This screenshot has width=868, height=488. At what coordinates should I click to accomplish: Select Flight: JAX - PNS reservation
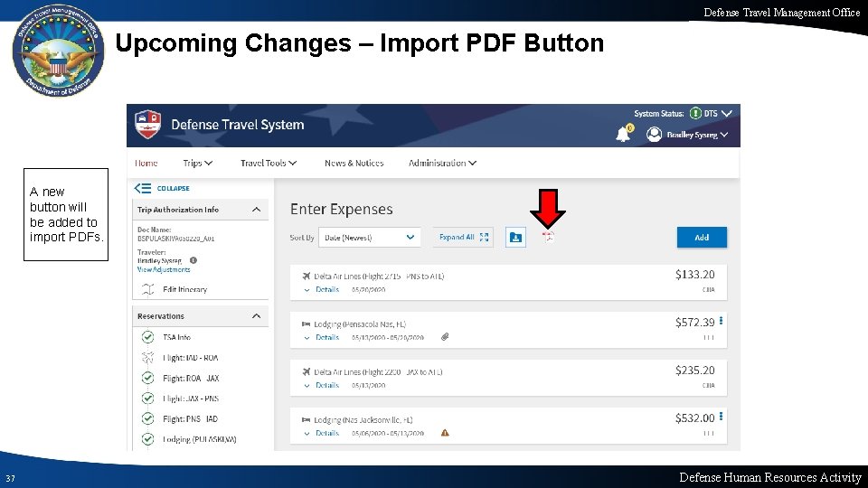click(191, 399)
